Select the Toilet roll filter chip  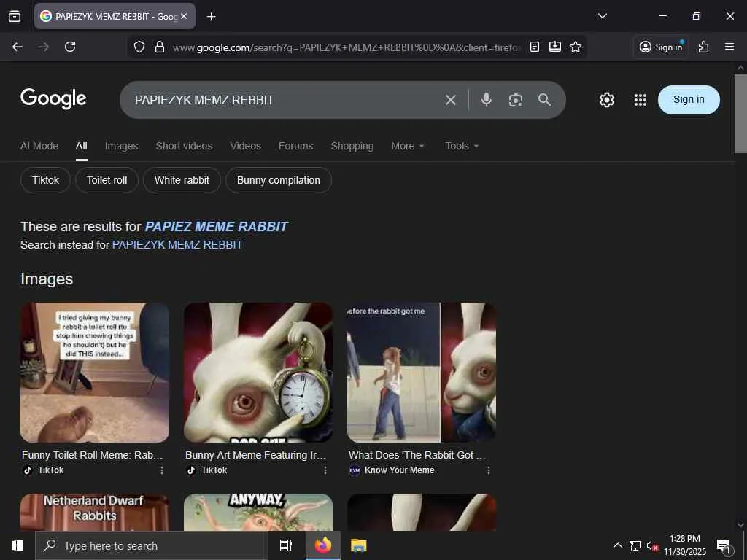(107, 180)
